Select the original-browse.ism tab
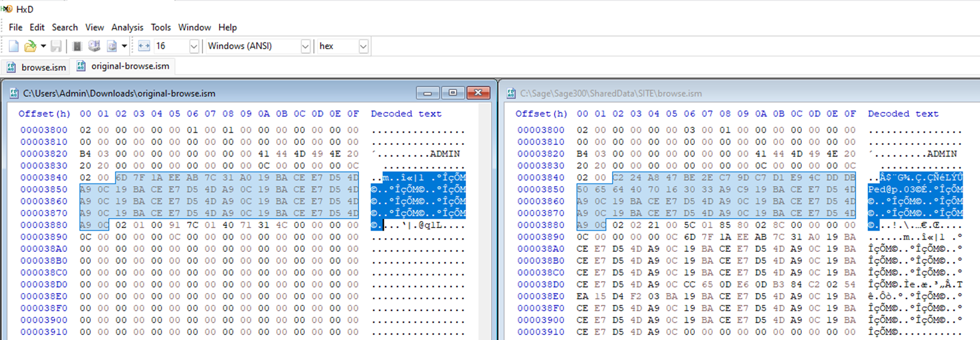The image size is (980, 340). click(123, 66)
